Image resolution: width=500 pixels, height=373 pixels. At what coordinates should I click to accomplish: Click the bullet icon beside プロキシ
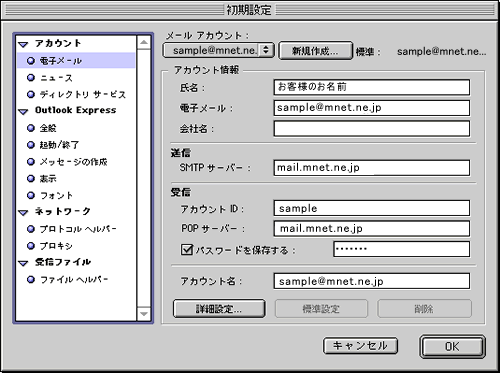point(31,246)
